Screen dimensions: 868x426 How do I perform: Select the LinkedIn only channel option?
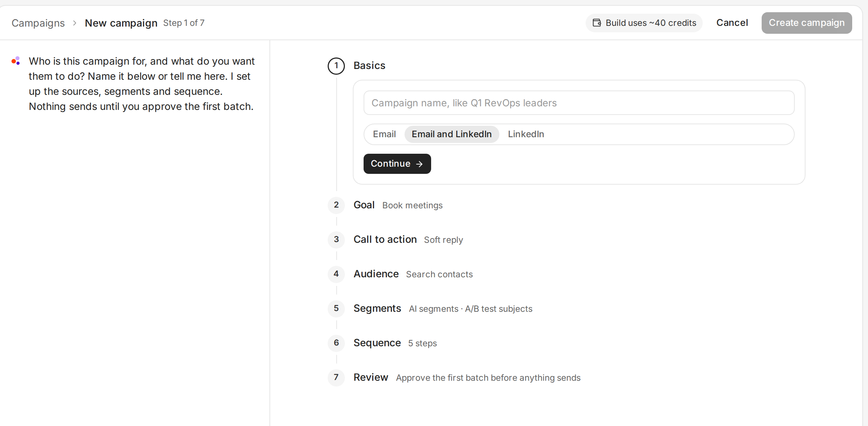(526, 134)
